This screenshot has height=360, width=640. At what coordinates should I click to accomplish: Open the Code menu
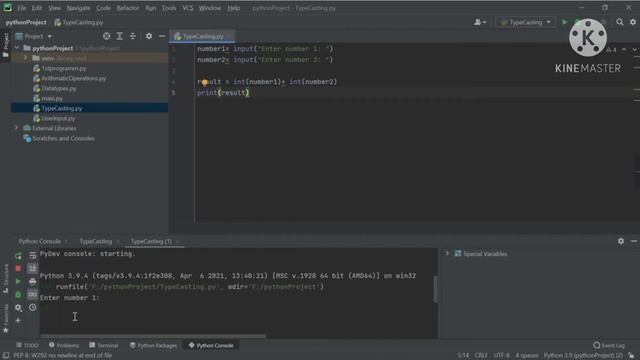coord(103,8)
